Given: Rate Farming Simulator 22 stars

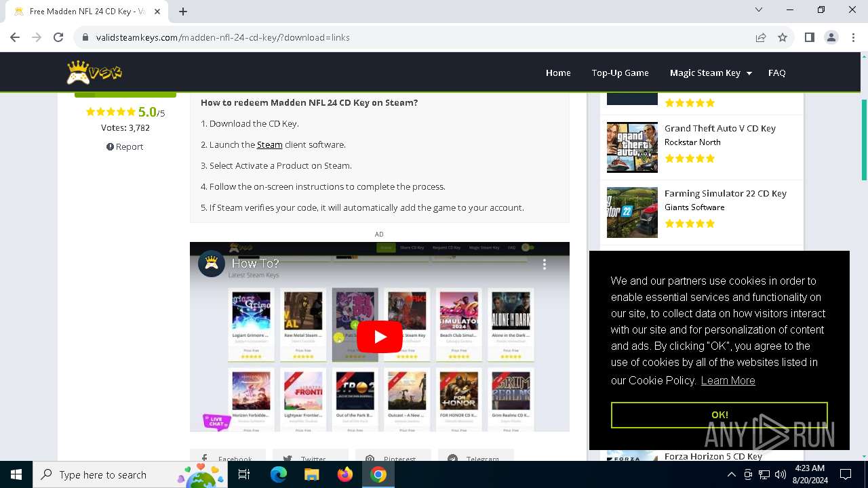Looking at the screenshot, I should [690, 224].
